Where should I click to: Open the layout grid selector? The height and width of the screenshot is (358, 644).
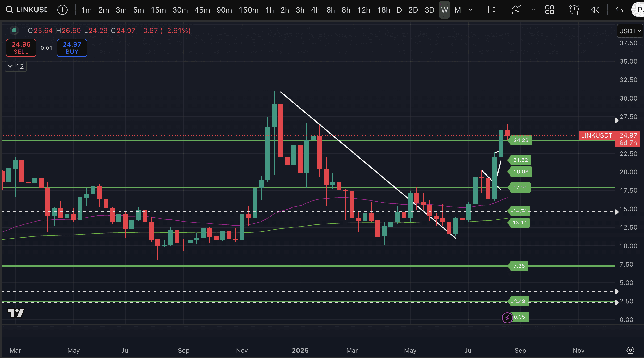(x=549, y=10)
